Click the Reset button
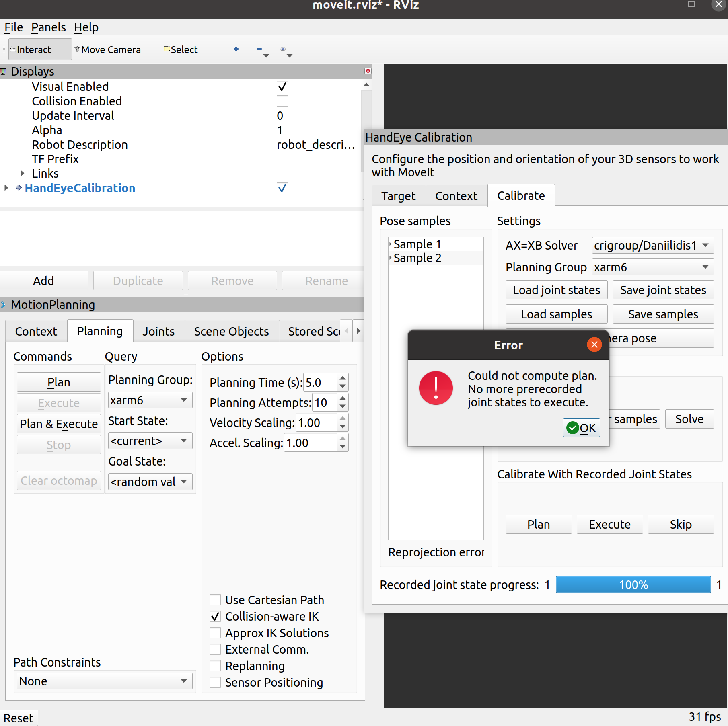 (x=19, y=718)
